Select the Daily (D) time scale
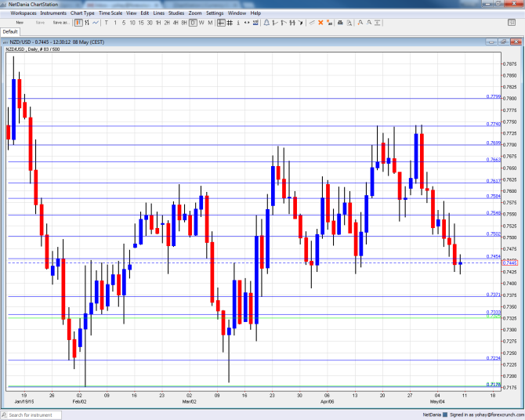 [193, 23]
